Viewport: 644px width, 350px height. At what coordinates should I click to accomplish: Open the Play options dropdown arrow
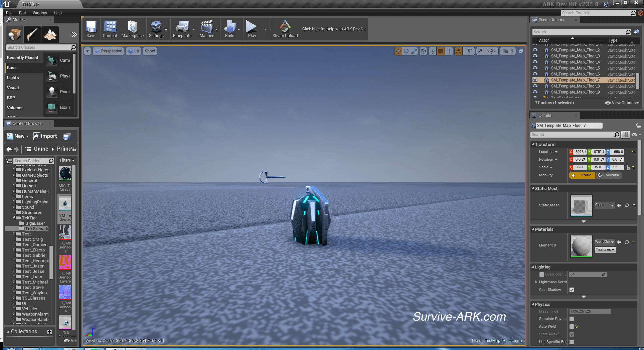coord(266,29)
